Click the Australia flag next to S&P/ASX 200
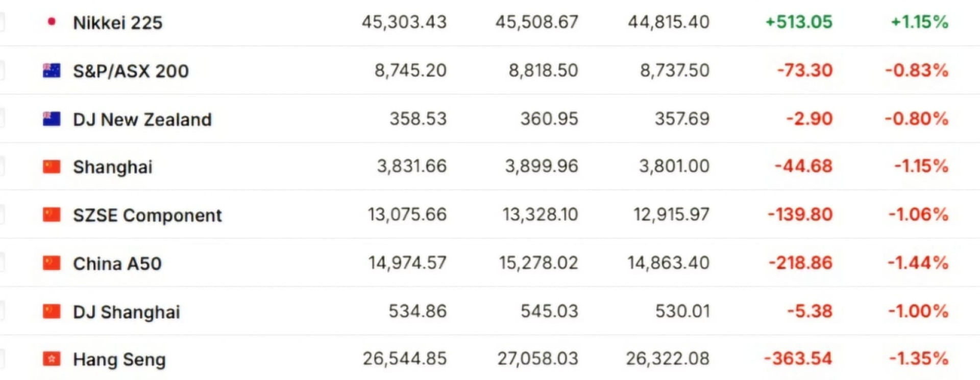 (52, 70)
